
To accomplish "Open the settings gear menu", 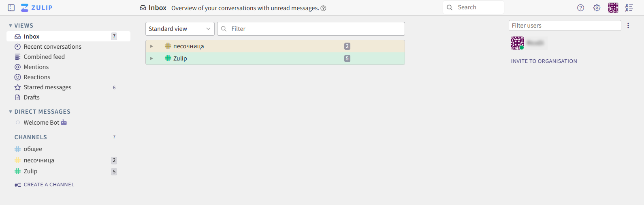I will (x=597, y=8).
